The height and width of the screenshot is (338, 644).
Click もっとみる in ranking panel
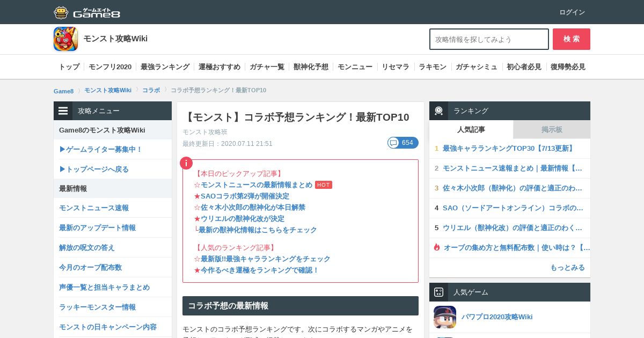pos(567,267)
